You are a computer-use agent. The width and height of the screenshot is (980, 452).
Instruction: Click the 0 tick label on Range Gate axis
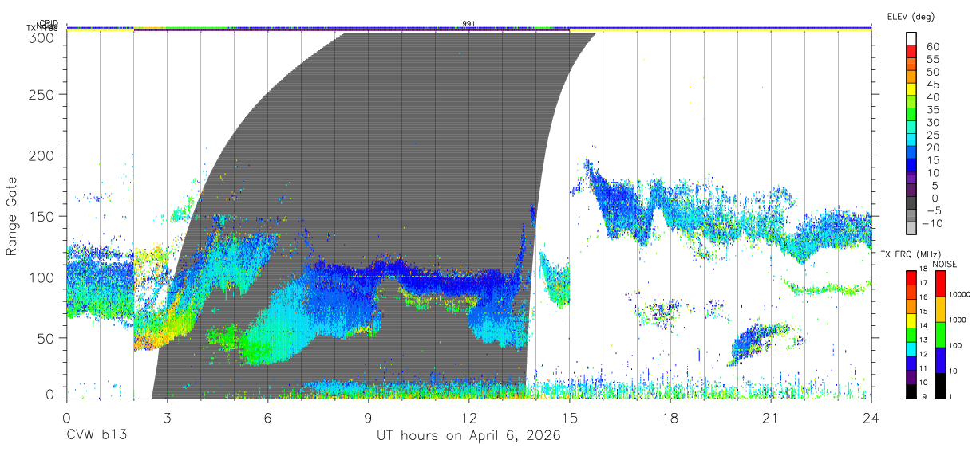point(51,395)
